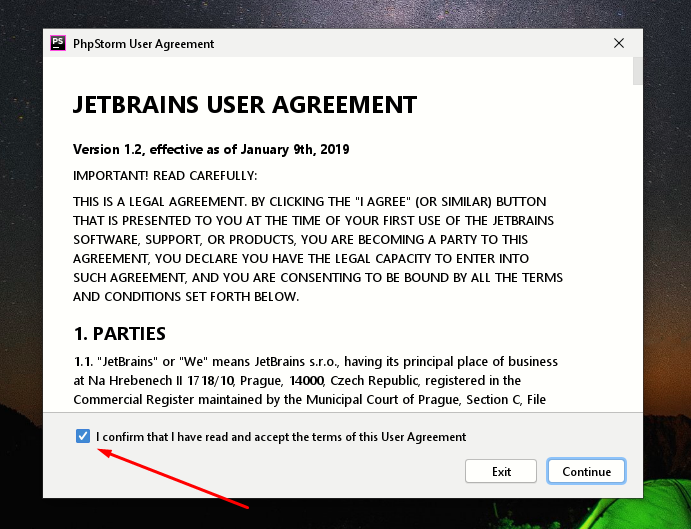This screenshot has height=529, width=691.
Task: Click the PhpStorm logo icon in title bar
Action: [58, 43]
